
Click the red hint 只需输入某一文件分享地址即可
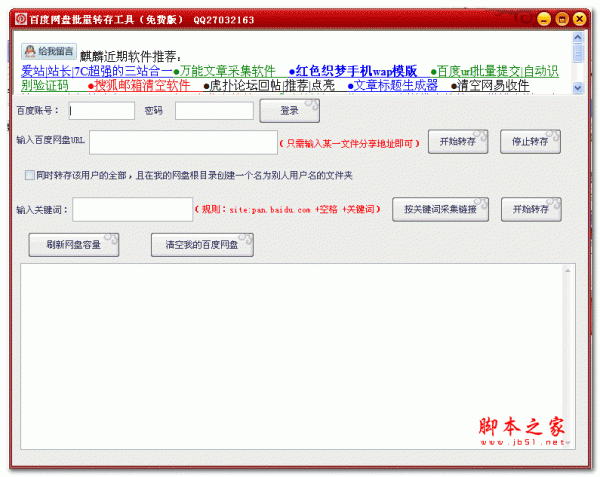(x=349, y=143)
